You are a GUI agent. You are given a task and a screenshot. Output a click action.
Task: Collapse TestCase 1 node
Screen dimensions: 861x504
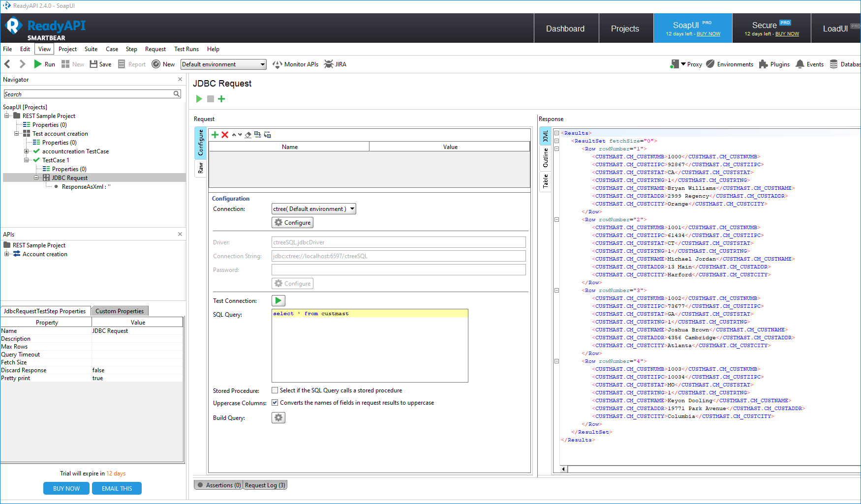27,160
